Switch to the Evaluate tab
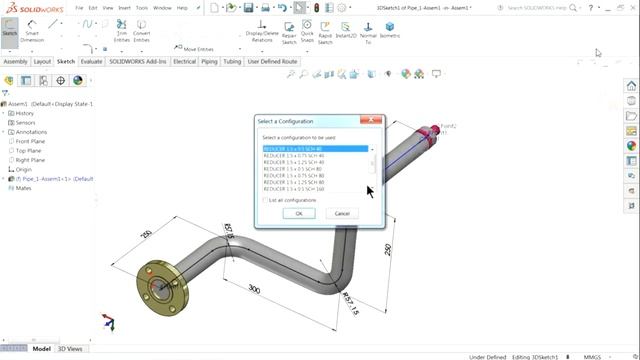 point(91,62)
